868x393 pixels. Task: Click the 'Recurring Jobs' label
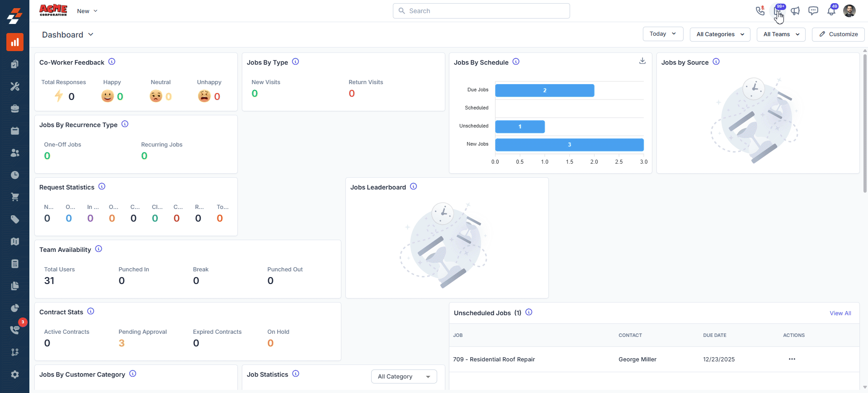click(162, 145)
